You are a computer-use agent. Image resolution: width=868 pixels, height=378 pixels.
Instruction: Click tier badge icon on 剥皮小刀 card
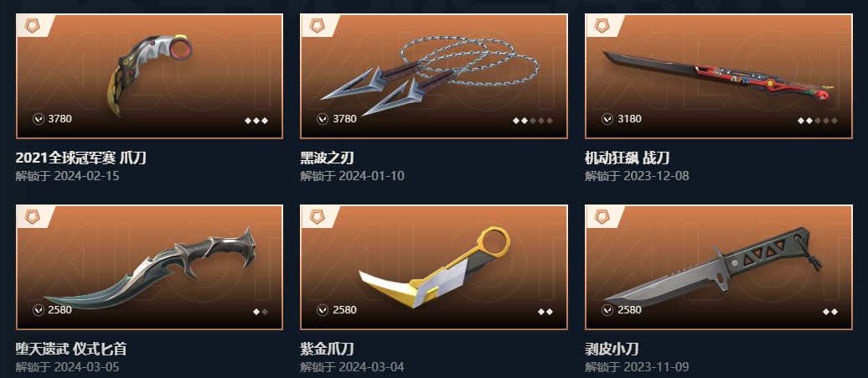click(x=602, y=216)
